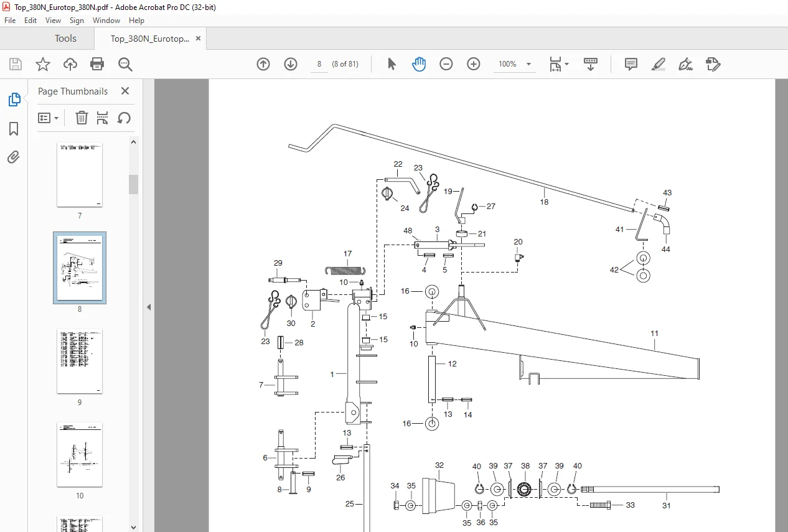Go to previous page with up arrow

click(263, 64)
